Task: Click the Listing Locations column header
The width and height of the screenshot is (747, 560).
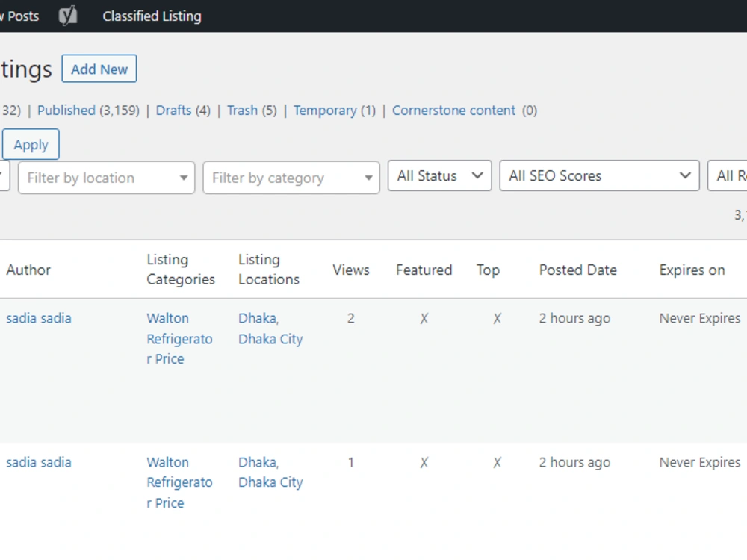Action: 269,270
